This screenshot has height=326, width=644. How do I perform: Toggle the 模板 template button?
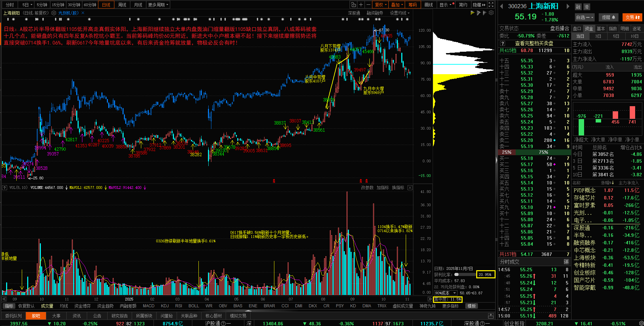tap(471, 306)
